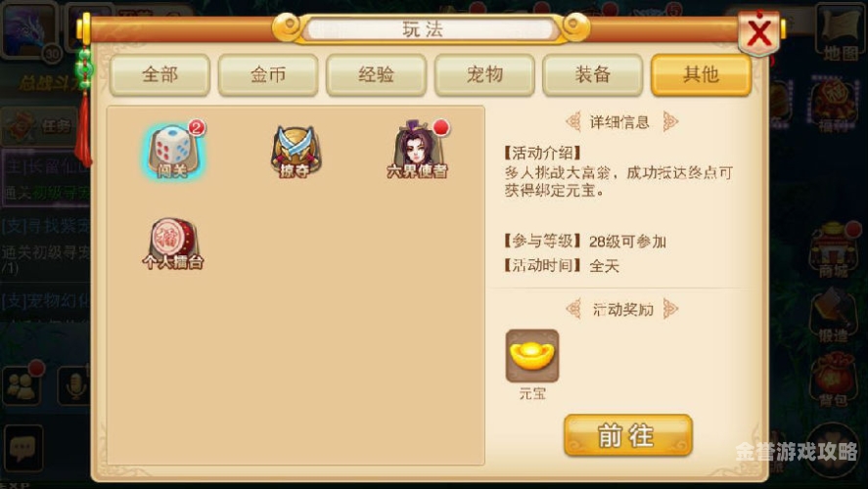
Task: Switch to the 金币 tab
Action: (268, 74)
